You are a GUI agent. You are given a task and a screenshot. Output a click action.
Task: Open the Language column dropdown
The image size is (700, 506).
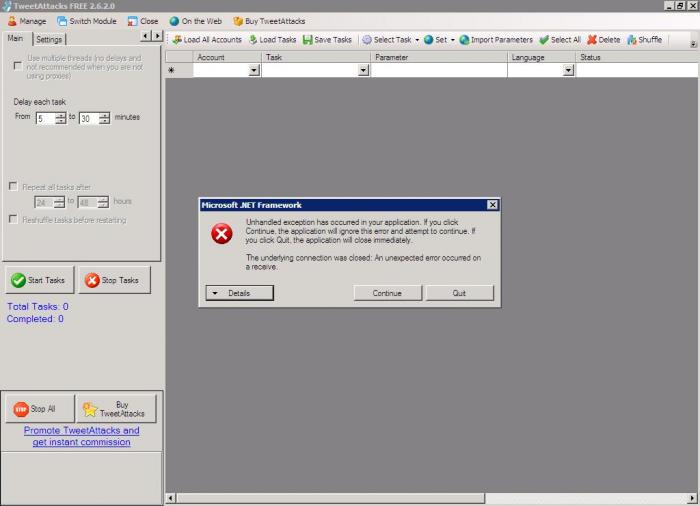click(x=568, y=70)
